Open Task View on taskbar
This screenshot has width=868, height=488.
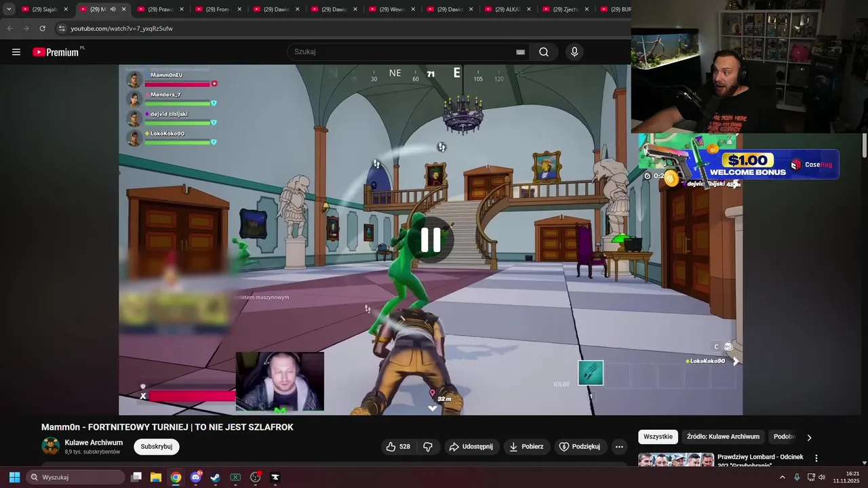point(136,477)
